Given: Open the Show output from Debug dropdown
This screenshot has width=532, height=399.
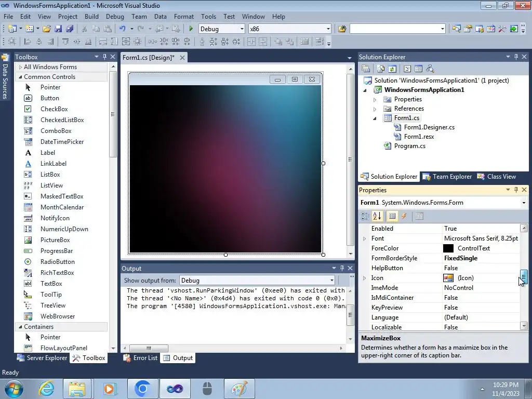Looking at the screenshot, I should point(331,280).
